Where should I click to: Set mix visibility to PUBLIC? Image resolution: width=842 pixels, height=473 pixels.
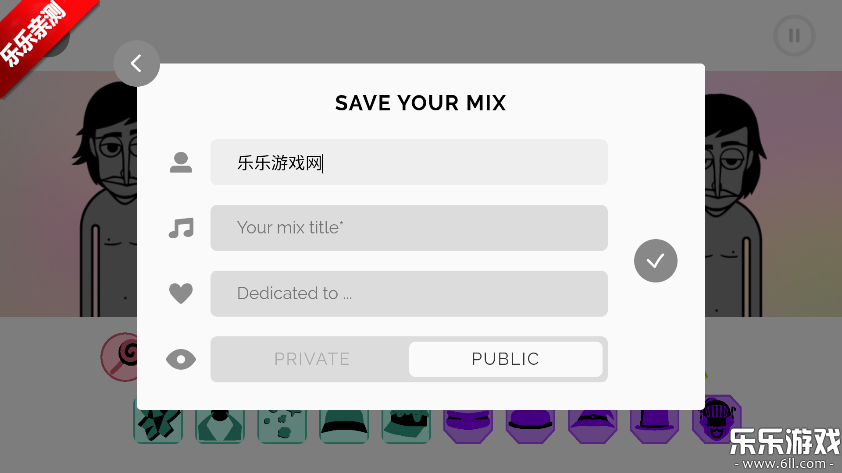click(x=505, y=359)
